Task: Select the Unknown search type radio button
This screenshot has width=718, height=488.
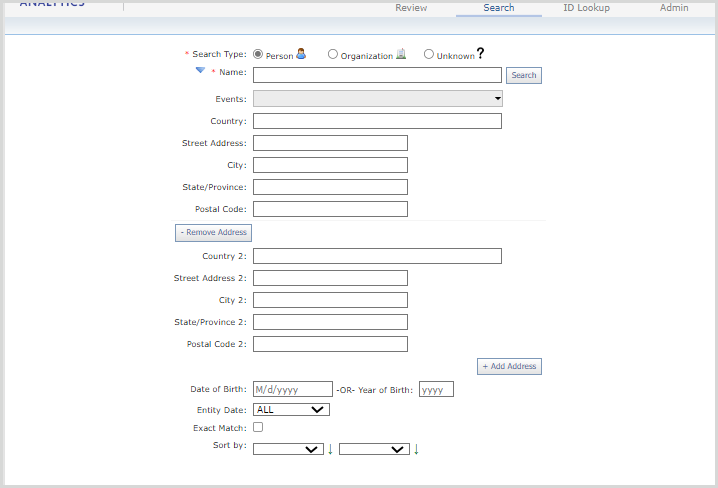Action: (429, 54)
